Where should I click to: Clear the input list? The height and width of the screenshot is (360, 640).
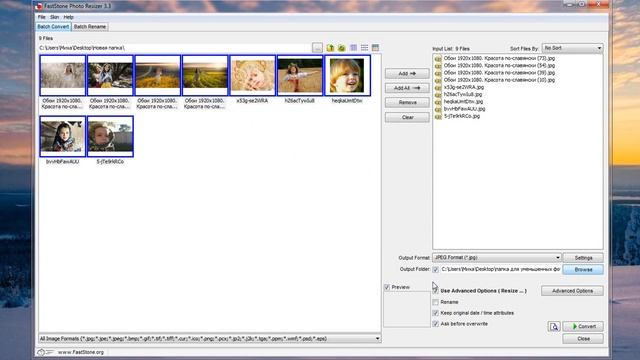407,117
